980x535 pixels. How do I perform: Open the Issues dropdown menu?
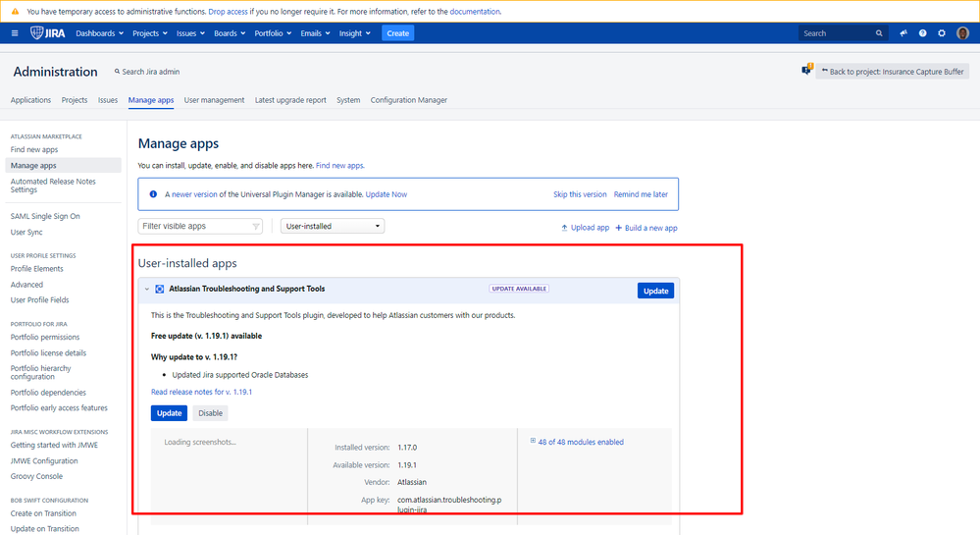pyautogui.click(x=190, y=33)
